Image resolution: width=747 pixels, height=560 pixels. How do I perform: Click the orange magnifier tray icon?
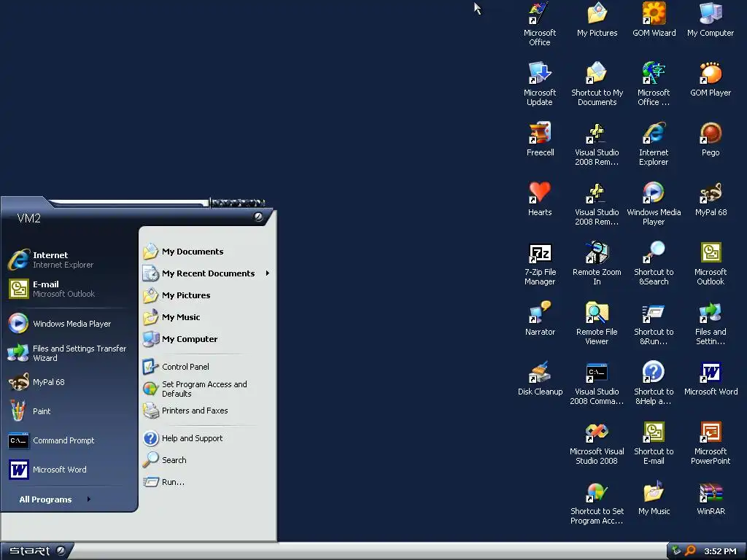tap(691, 551)
